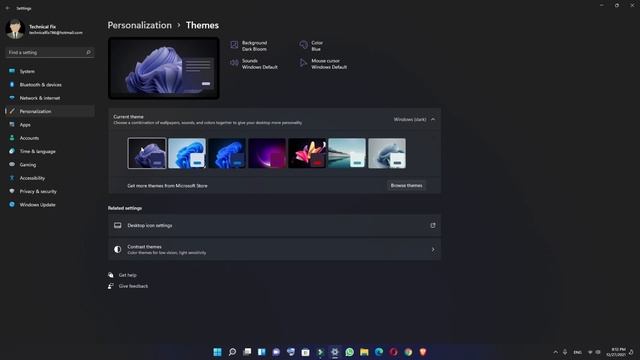
Task: Open Time & language settings
Action: coord(50,151)
